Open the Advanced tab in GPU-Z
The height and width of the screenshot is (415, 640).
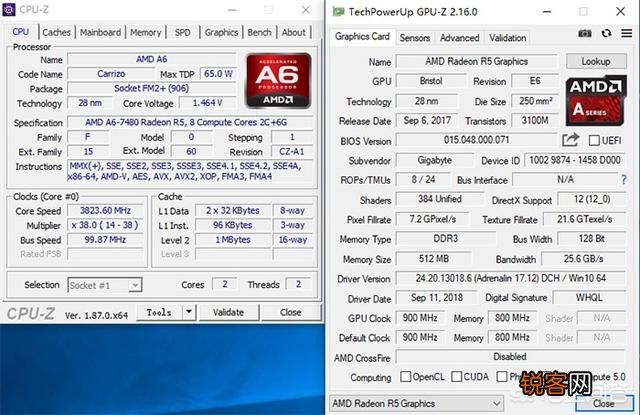click(x=460, y=38)
